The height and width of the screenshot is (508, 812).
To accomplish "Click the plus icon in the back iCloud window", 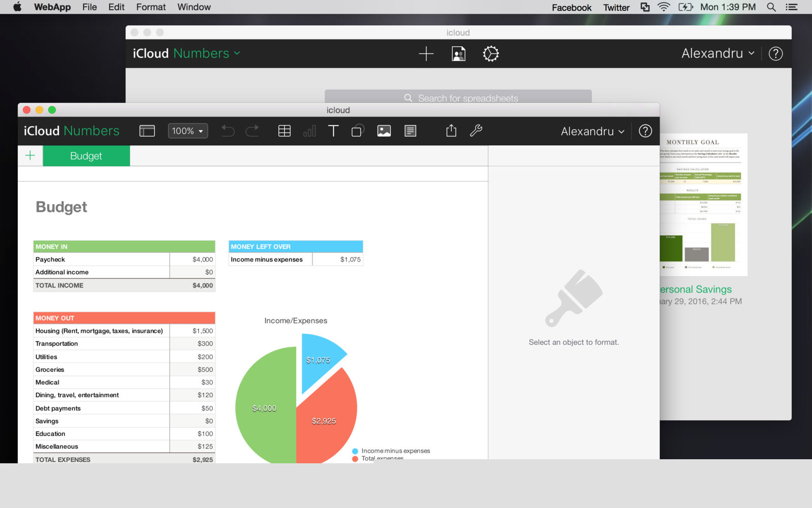I will [x=426, y=53].
